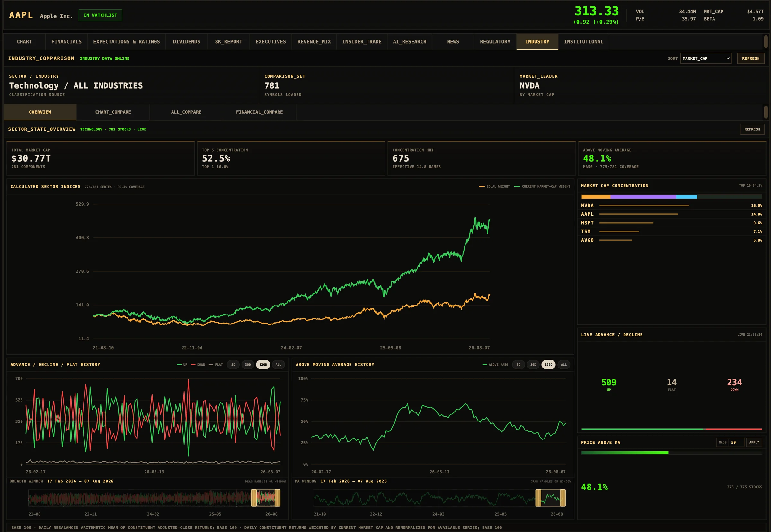Screen dimensions: 771x532
Task: Click the purple segment of concentration bar
Action: pyautogui.click(x=643, y=197)
